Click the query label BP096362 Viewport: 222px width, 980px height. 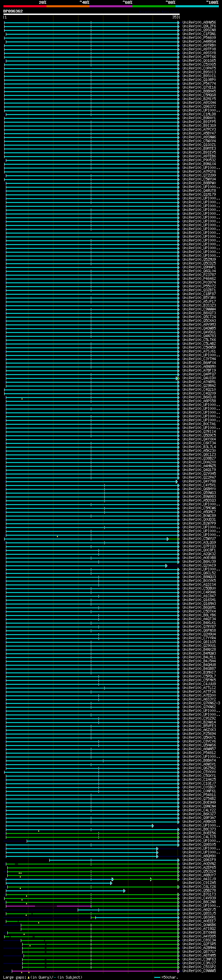13,11
